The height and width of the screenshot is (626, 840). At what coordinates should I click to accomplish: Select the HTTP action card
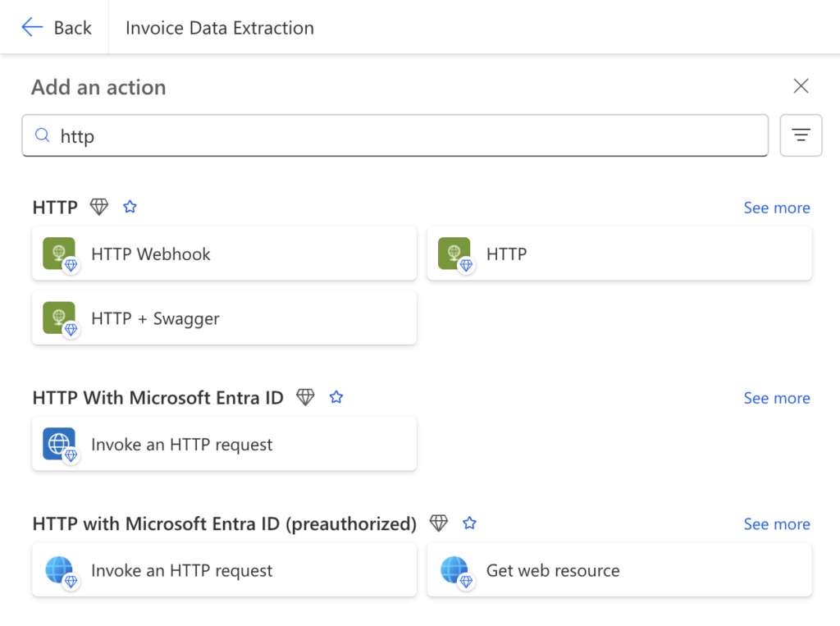pyautogui.click(x=619, y=254)
